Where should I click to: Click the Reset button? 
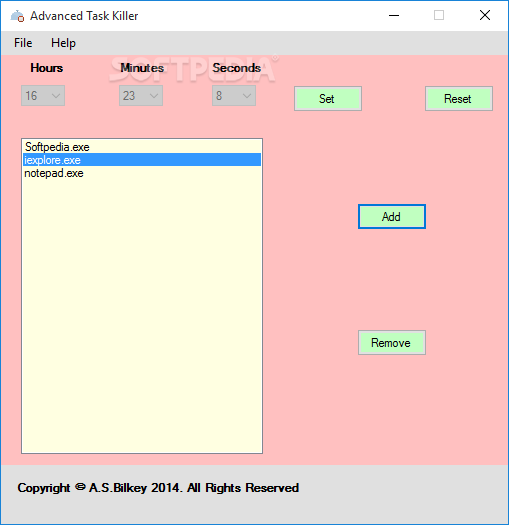[459, 98]
